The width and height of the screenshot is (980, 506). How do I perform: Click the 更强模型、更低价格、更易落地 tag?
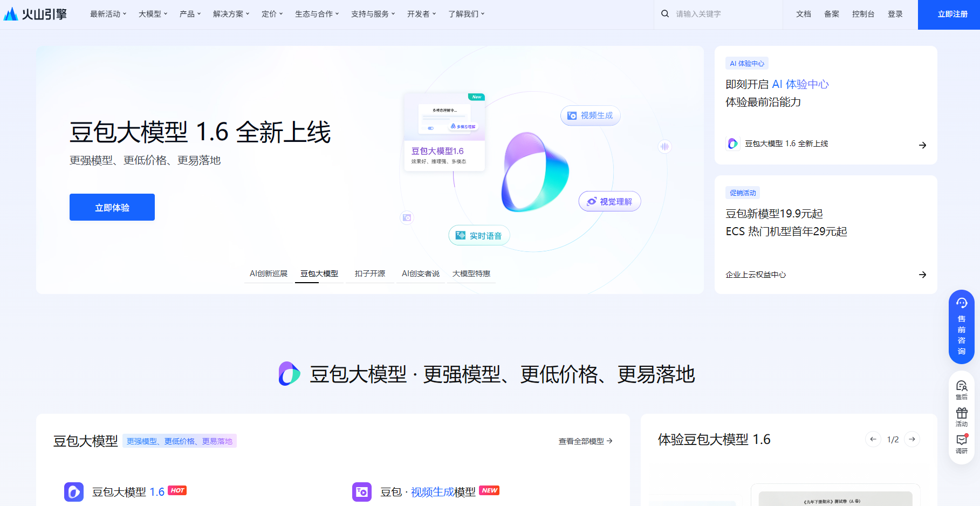[180, 441]
